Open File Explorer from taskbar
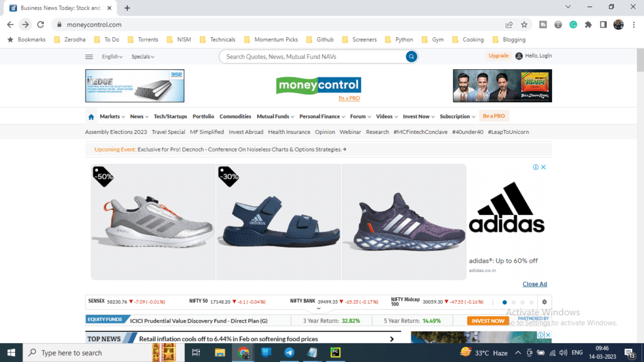 tap(219, 353)
